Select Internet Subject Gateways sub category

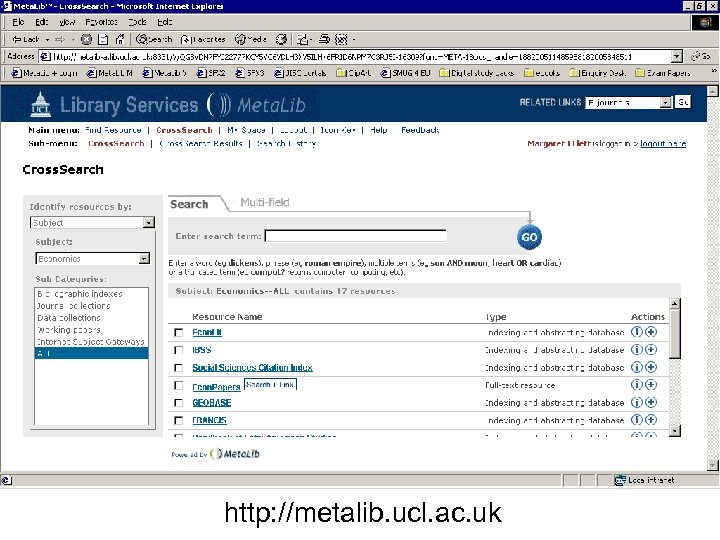(91, 342)
